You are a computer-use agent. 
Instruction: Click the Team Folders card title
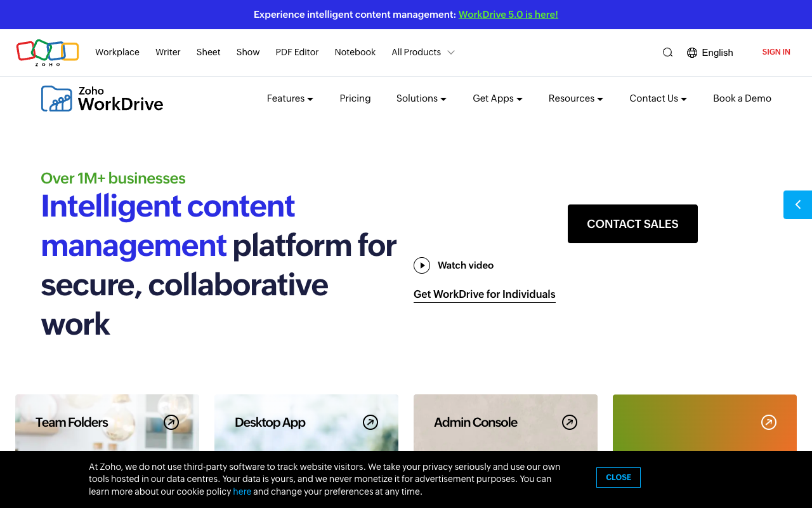pyautogui.click(x=72, y=422)
